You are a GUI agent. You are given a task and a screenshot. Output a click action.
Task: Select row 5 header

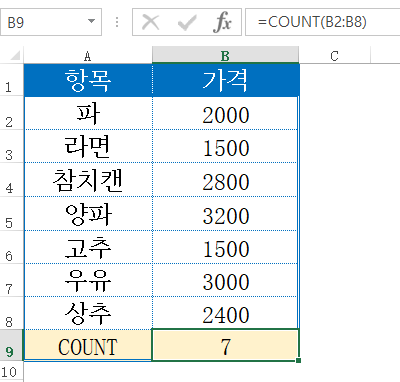12,214
